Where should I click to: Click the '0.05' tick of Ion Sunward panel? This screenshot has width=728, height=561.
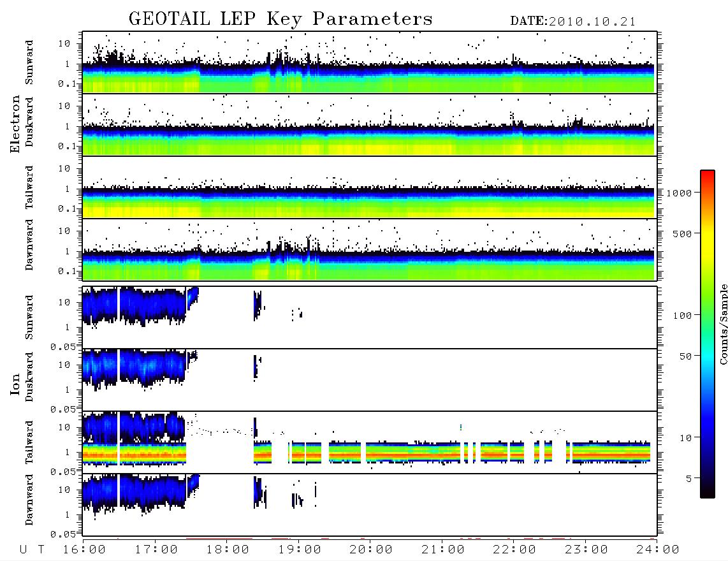pos(63,347)
